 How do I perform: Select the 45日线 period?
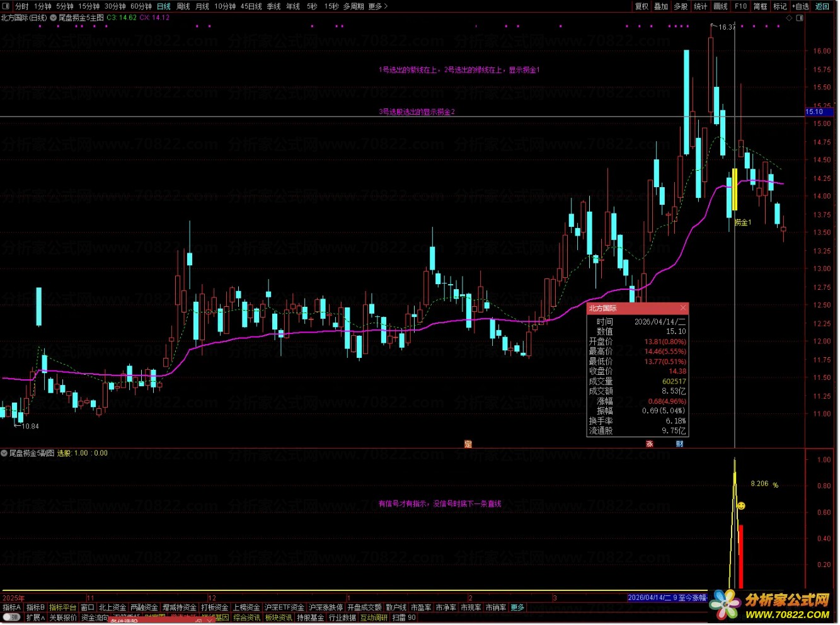click(x=251, y=6)
